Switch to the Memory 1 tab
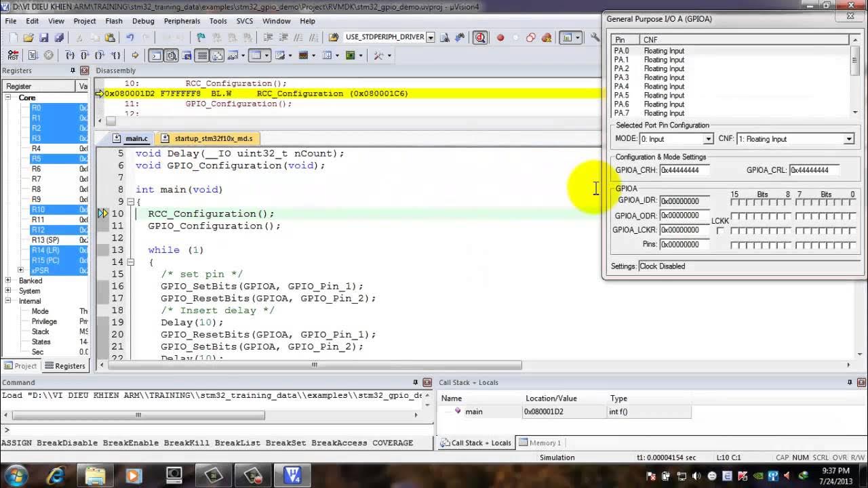868x488 pixels. (x=540, y=443)
